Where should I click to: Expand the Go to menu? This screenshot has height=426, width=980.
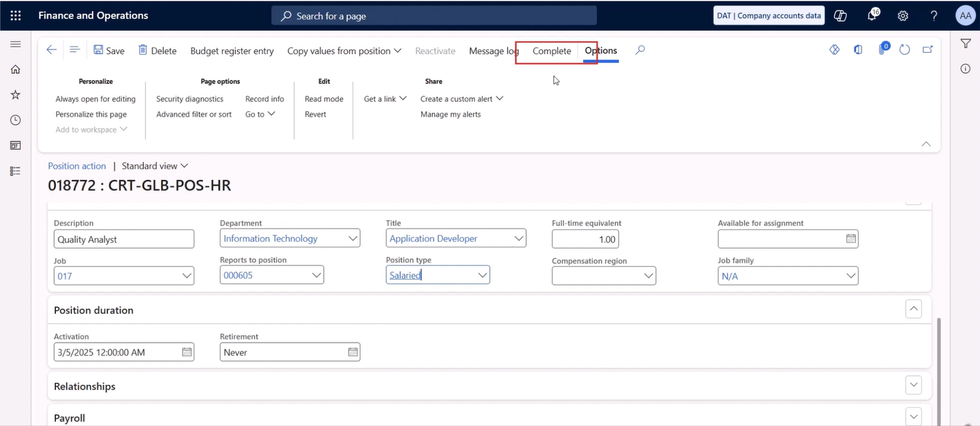(x=260, y=114)
